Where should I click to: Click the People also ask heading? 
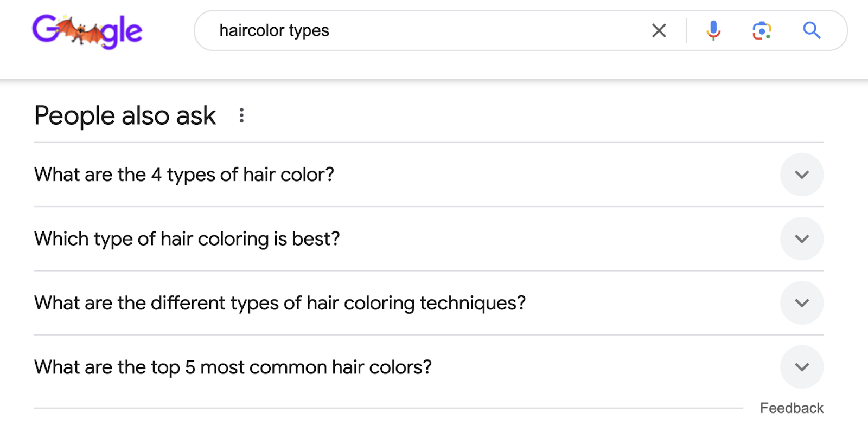pyautogui.click(x=124, y=115)
